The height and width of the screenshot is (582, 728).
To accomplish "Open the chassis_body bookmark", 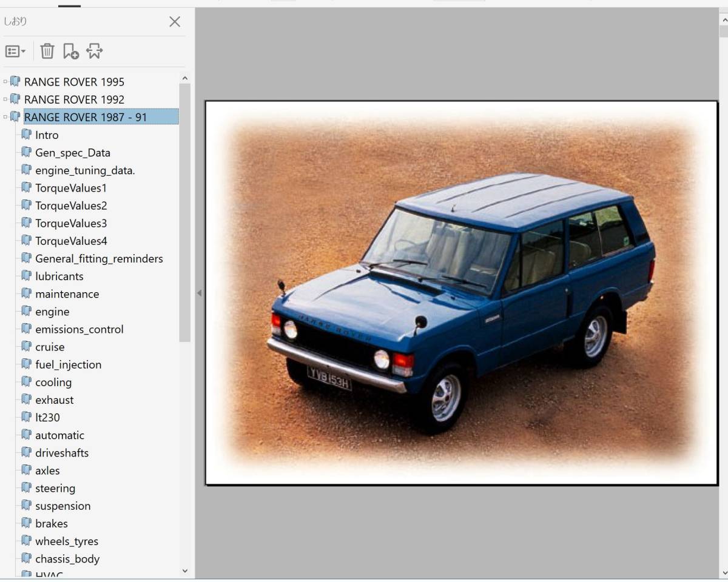I will 67,559.
